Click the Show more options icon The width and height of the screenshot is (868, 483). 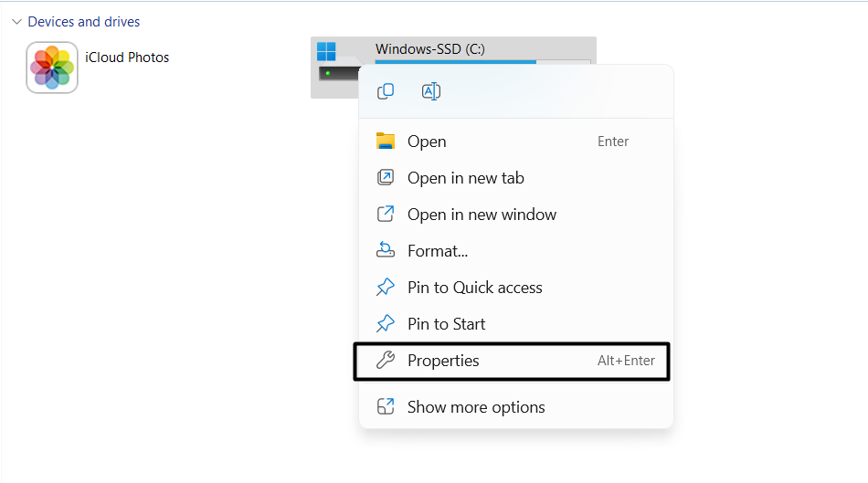(x=386, y=407)
